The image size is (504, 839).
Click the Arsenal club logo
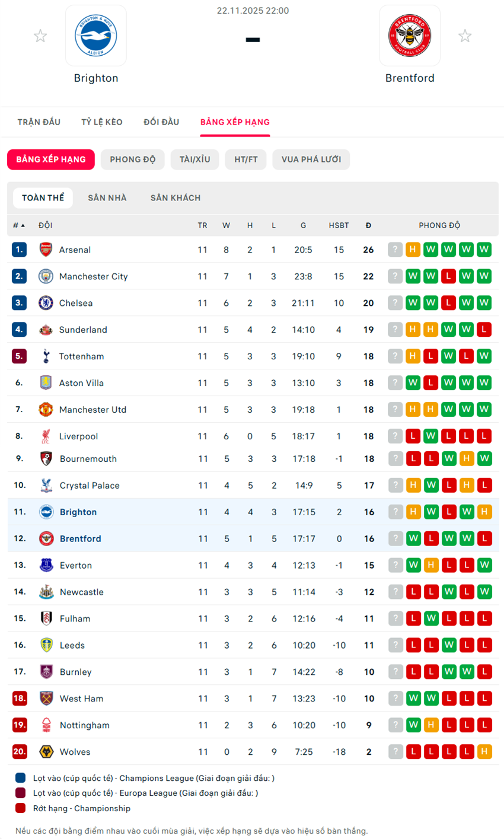tap(46, 250)
